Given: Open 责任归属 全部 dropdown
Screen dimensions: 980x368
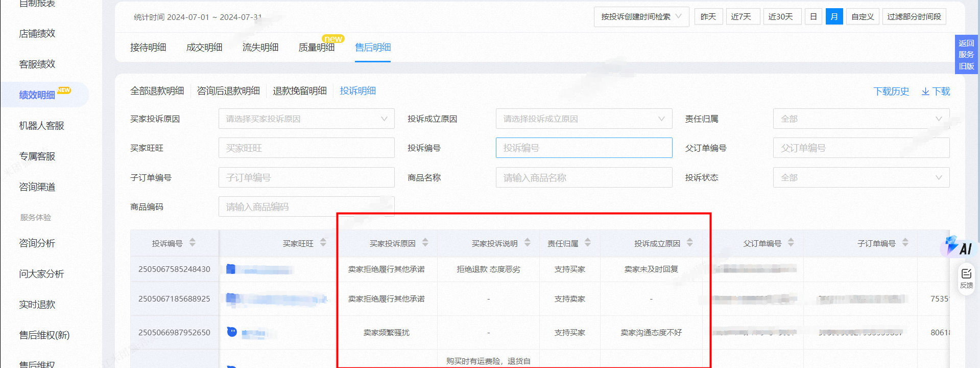Looking at the screenshot, I should [861, 119].
